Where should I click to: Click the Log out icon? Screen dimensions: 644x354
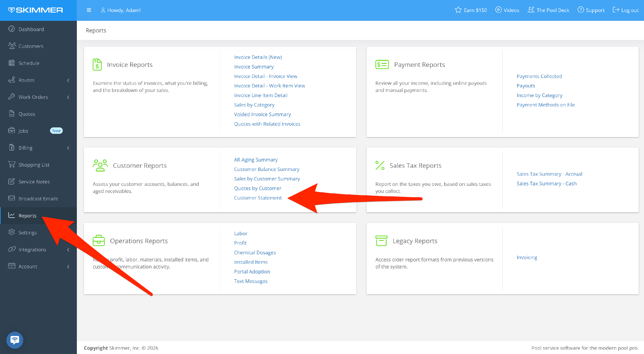tap(616, 10)
